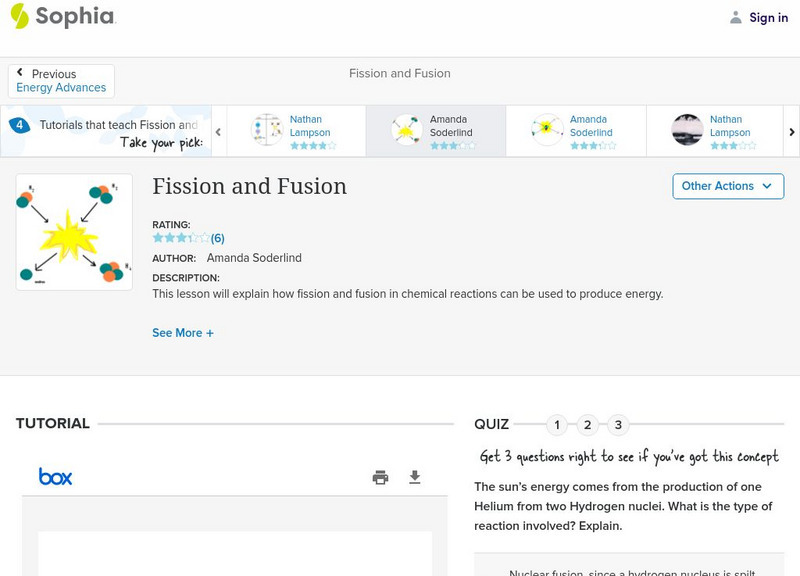Click the star rating under RATING

click(181, 238)
